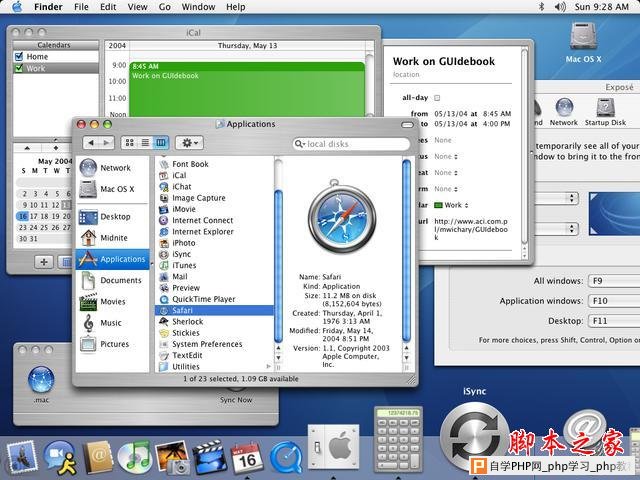
Task: Toggle the Home calendar checkbox in iCal
Action: pyautogui.click(x=19, y=56)
